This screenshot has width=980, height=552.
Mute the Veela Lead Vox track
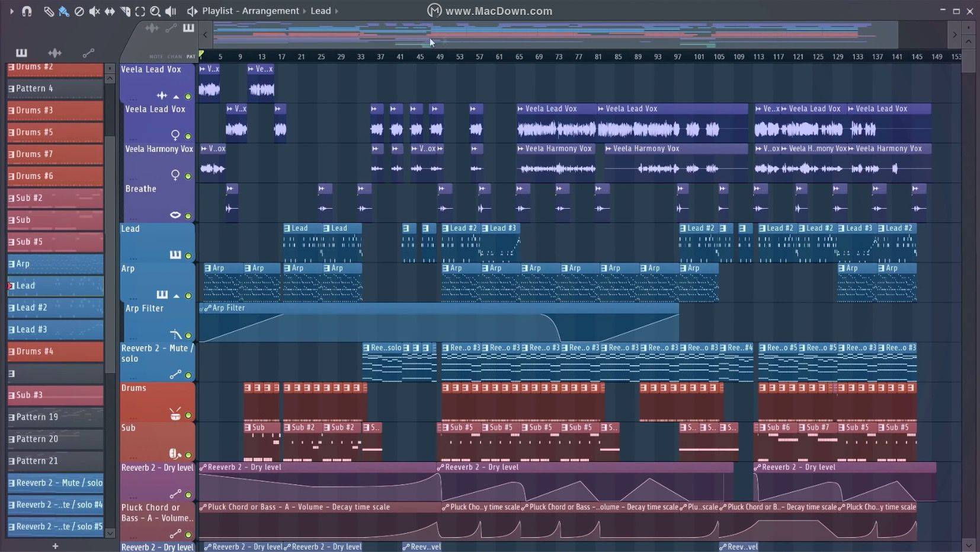point(187,97)
